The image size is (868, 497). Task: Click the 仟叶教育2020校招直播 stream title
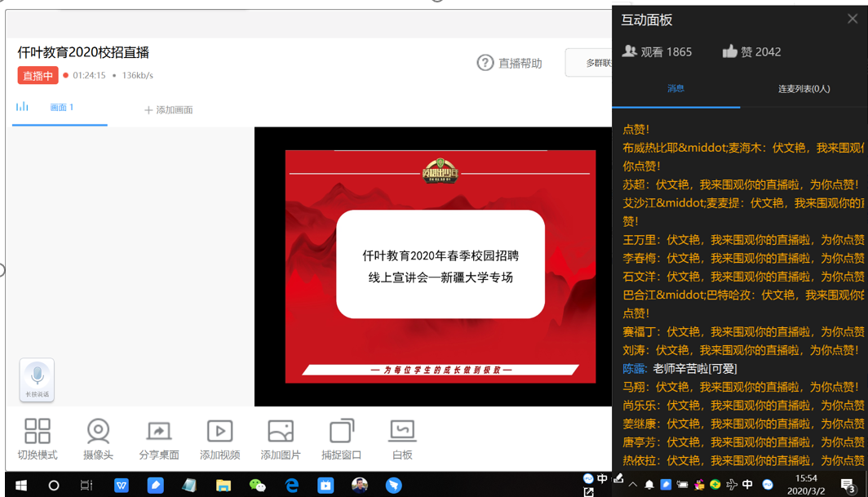[83, 52]
